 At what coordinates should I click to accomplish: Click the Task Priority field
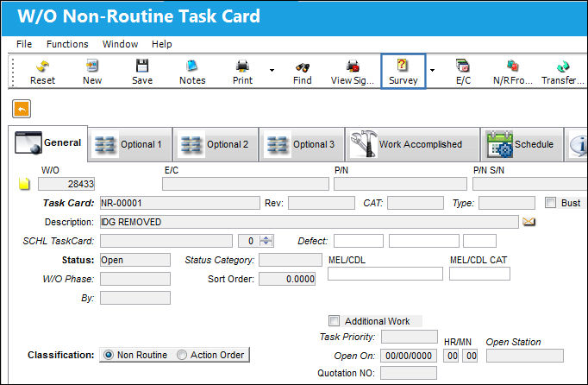coord(410,337)
